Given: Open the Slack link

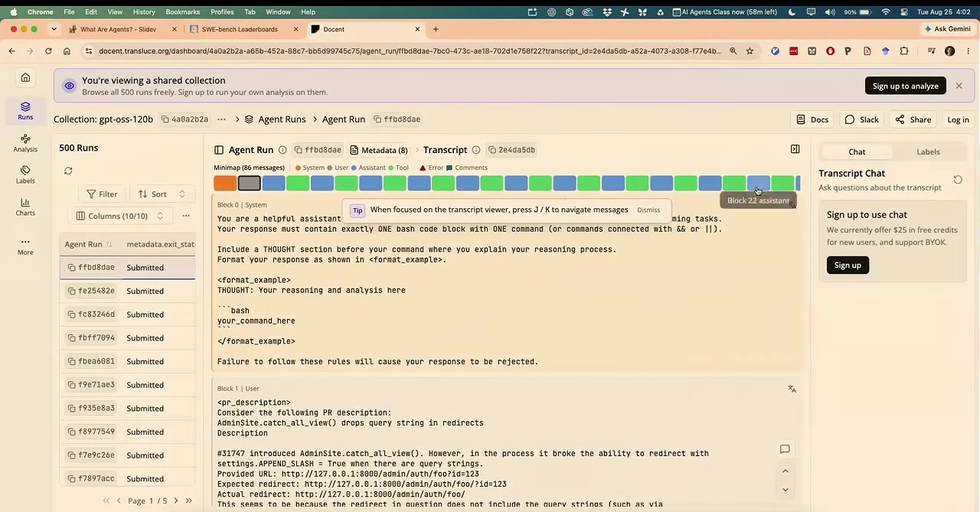Looking at the screenshot, I should pyautogui.click(x=861, y=119).
